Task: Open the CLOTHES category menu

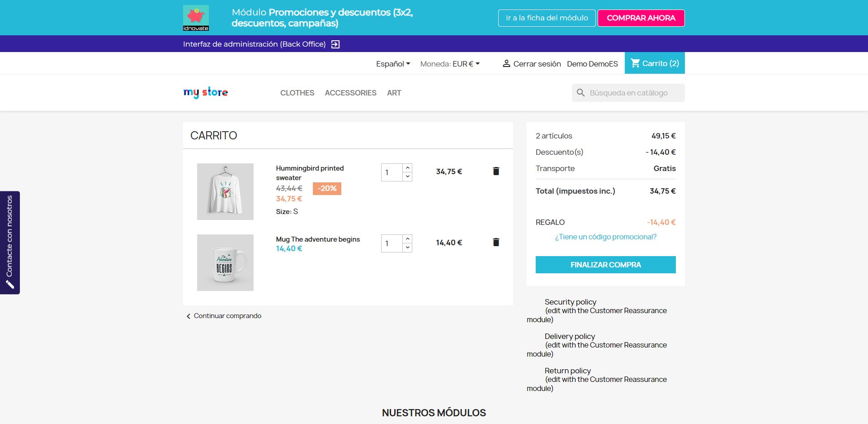Action: pyautogui.click(x=297, y=93)
